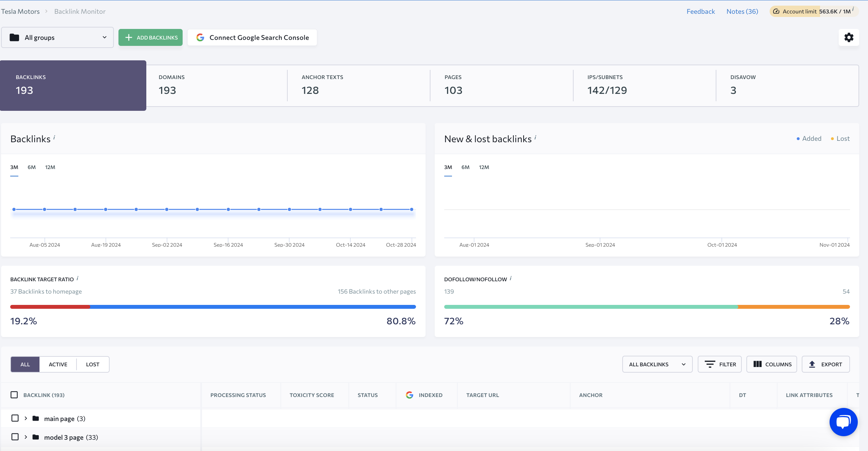Select the Backlinks 193 summary tab

click(73, 85)
